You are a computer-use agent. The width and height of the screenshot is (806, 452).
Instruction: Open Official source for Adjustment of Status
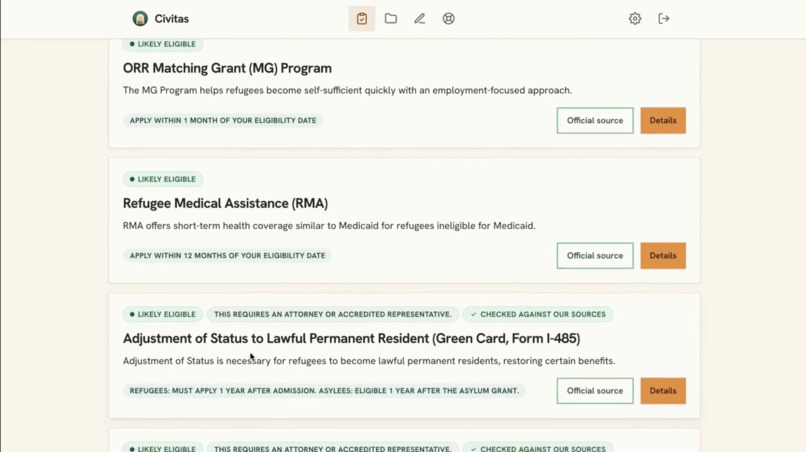pos(595,391)
